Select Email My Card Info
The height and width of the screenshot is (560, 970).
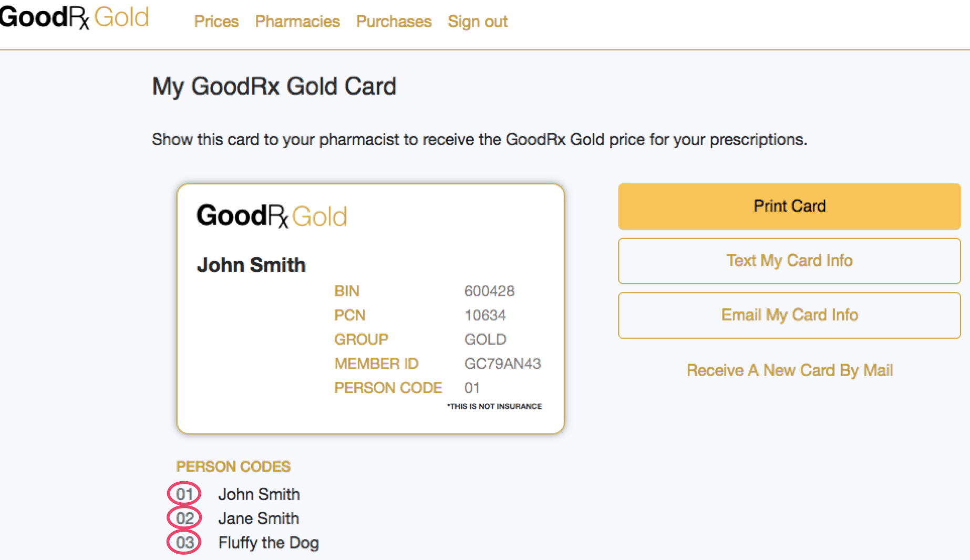coord(789,315)
